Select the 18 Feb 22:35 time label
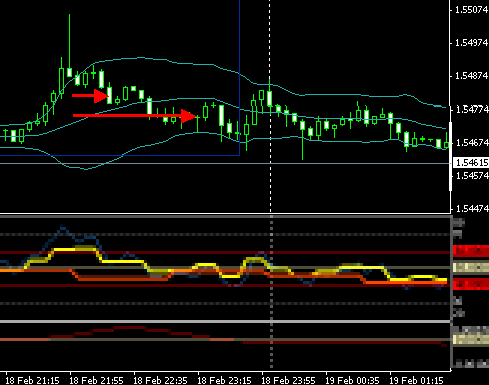This screenshot has height=385, width=489. (x=161, y=380)
